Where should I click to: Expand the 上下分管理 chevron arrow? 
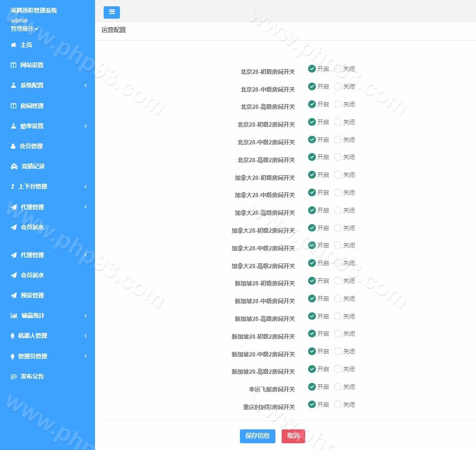pyautogui.click(x=85, y=187)
